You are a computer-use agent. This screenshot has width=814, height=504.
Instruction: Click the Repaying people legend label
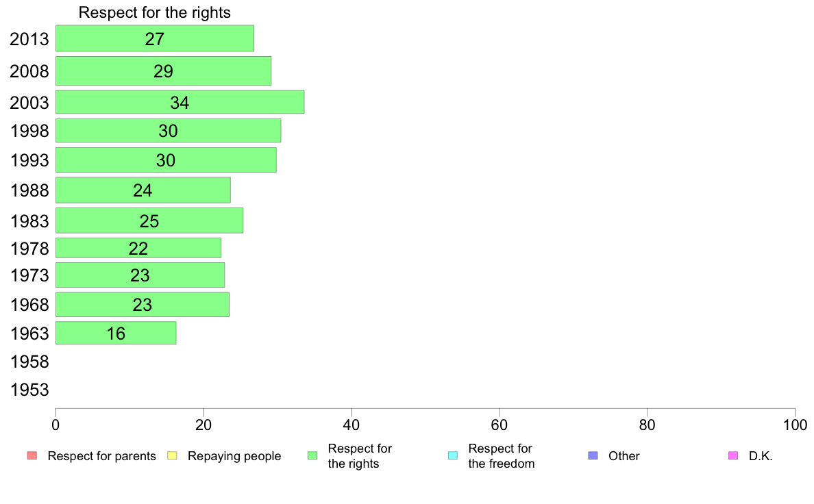click(234, 456)
